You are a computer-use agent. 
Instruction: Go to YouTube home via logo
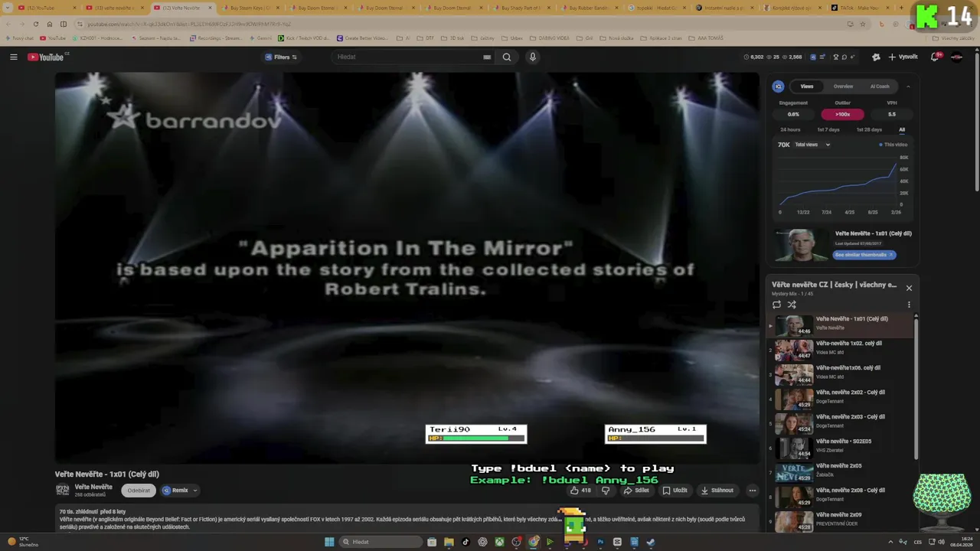point(47,57)
